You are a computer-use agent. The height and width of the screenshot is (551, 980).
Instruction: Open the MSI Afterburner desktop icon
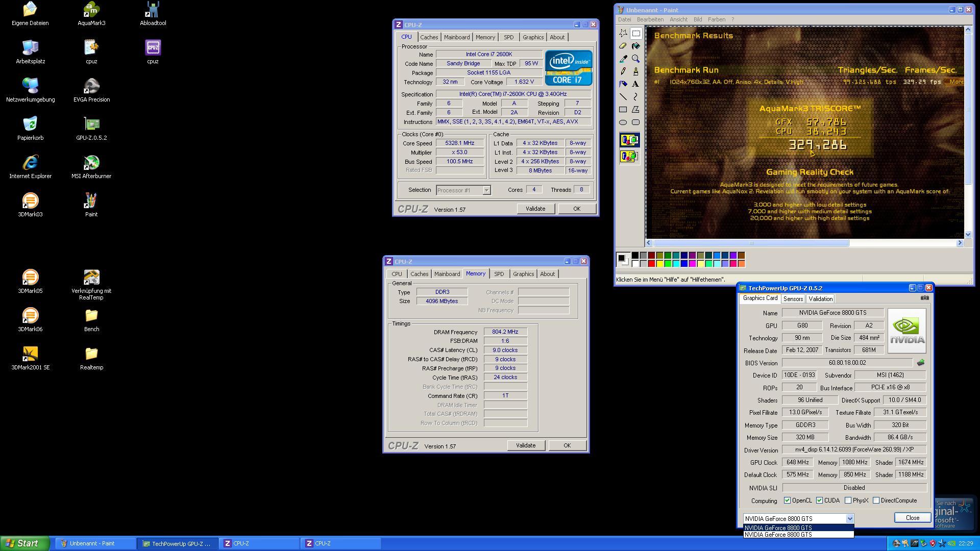click(91, 167)
